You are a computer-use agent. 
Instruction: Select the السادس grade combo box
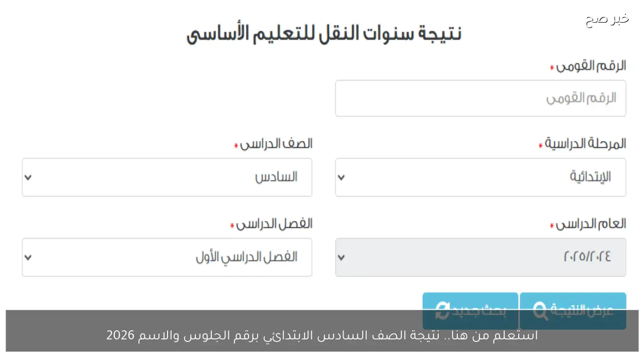[x=167, y=177]
